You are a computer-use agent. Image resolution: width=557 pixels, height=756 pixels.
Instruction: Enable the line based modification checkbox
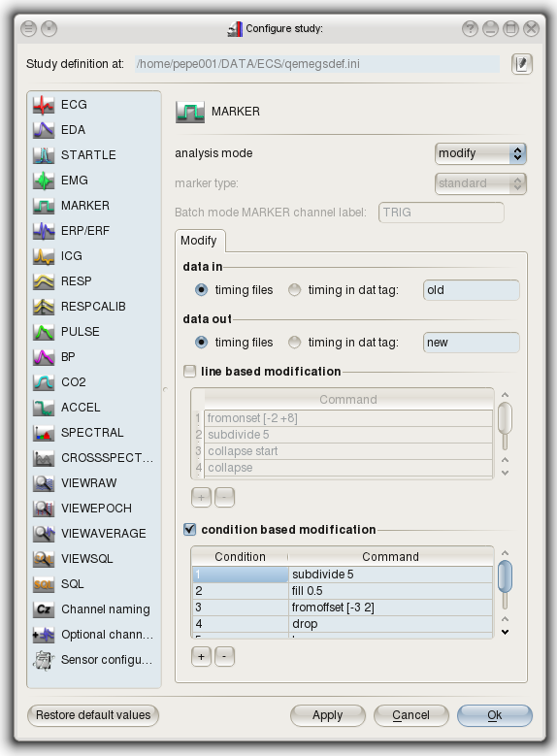tap(189, 371)
